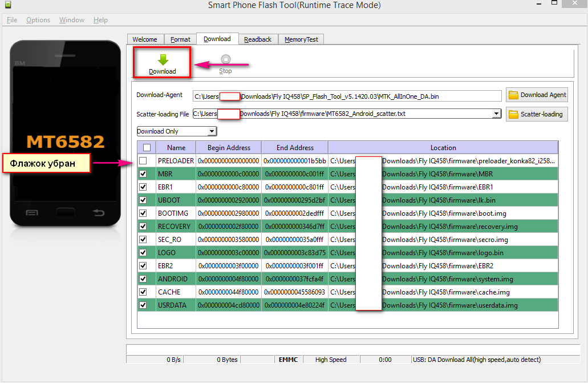Image resolution: width=588 pixels, height=383 pixels.
Task: Click the system.img location cell
Action: 443,279
